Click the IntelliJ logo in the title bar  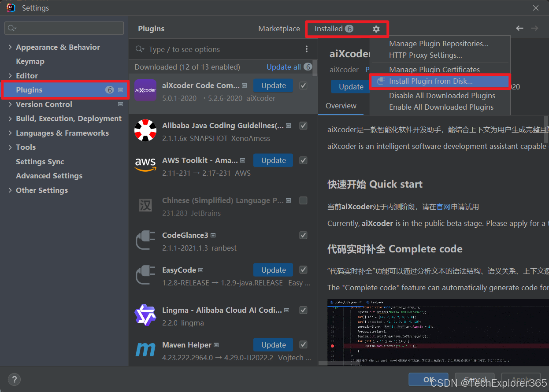point(11,7)
